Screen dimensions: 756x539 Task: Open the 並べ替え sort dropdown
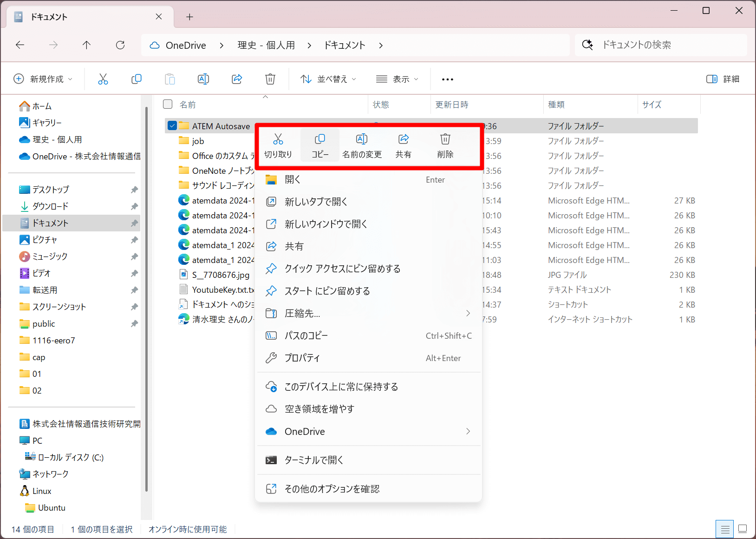(x=328, y=79)
